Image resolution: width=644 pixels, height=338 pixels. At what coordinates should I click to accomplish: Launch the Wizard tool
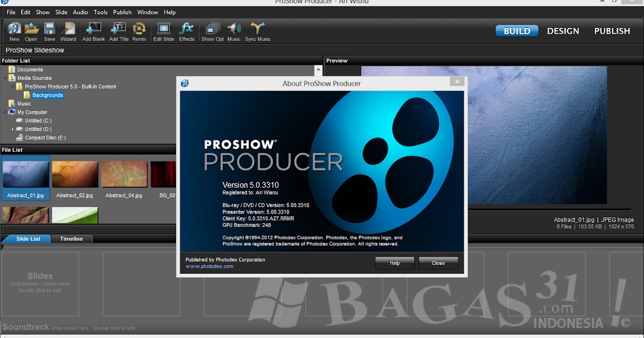[68, 32]
